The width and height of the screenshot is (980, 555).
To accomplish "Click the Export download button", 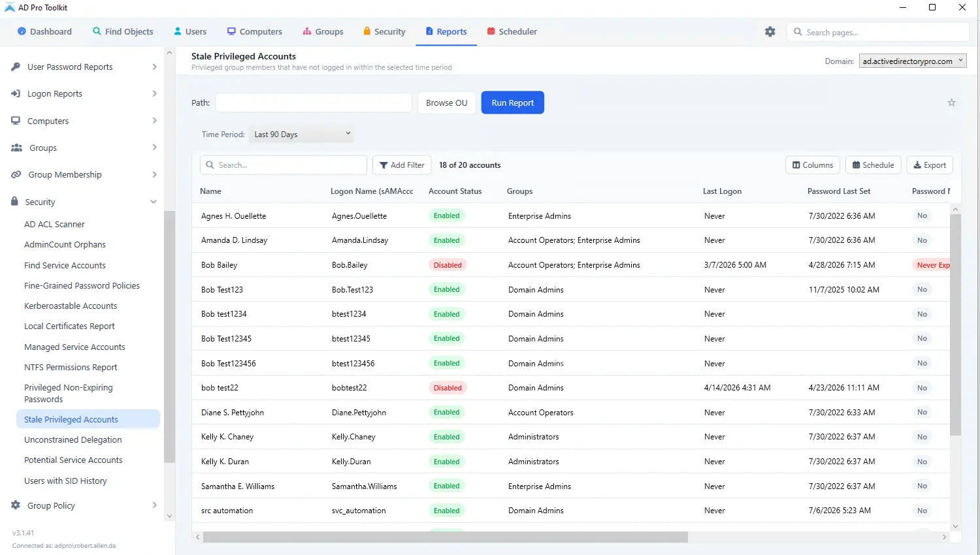I will 930,165.
